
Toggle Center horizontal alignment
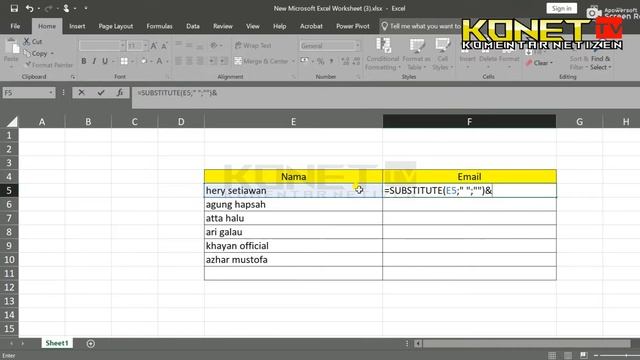tap(189, 61)
